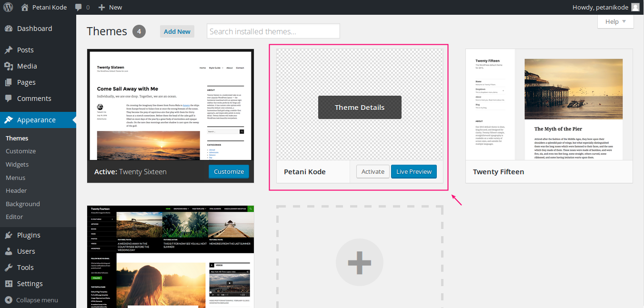Open Comments menu item
The height and width of the screenshot is (308, 644).
tap(38, 99)
